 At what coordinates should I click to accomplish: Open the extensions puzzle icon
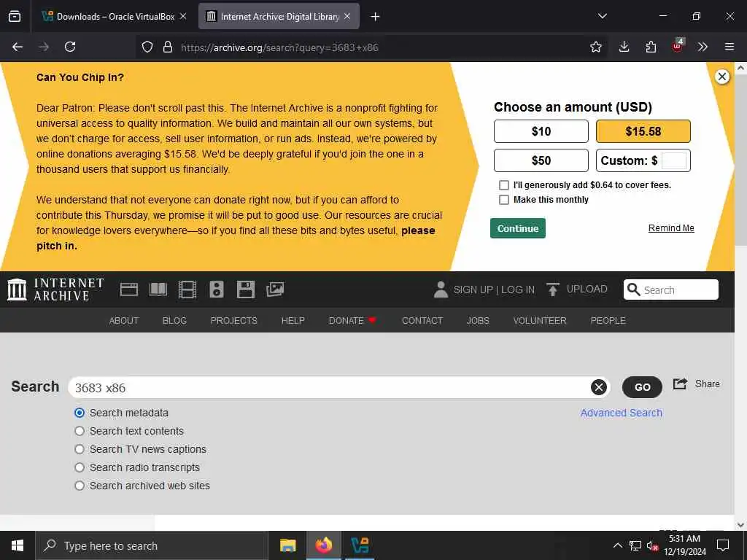pyautogui.click(x=651, y=47)
